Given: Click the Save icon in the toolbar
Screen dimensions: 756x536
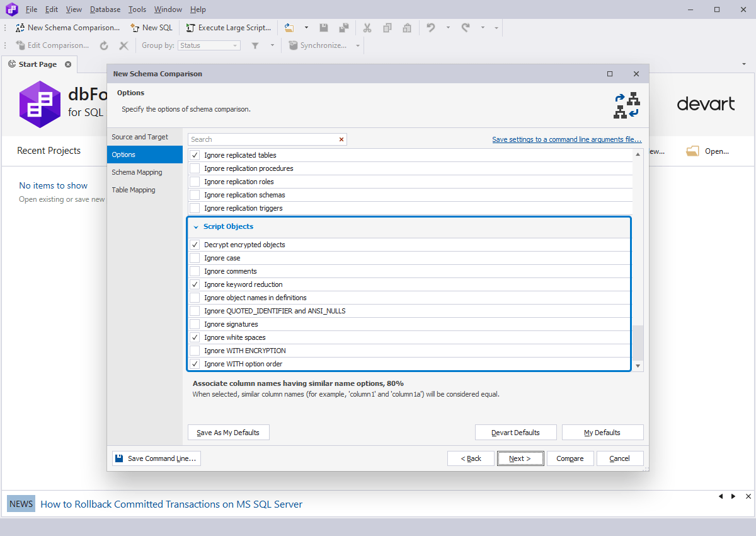Looking at the screenshot, I should (324, 28).
